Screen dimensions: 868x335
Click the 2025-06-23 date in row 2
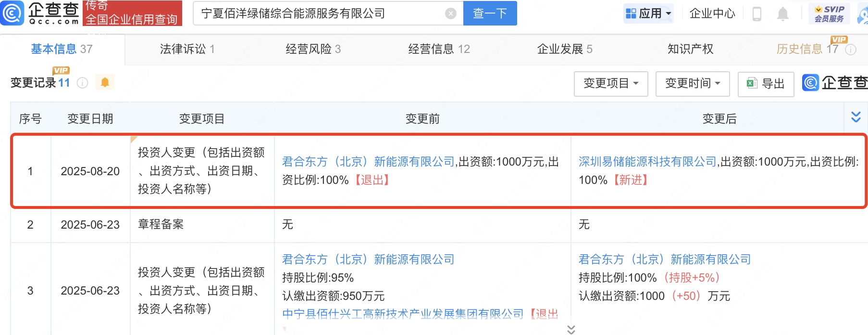(90, 225)
